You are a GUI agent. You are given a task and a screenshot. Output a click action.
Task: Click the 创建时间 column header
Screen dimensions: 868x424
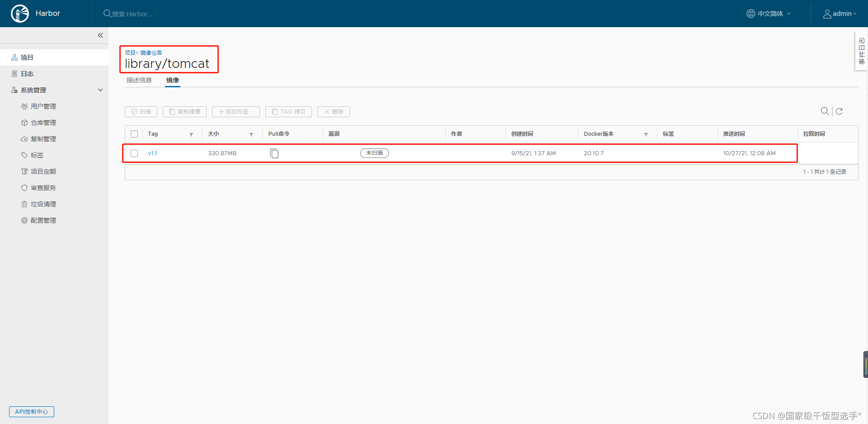[522, 134]
